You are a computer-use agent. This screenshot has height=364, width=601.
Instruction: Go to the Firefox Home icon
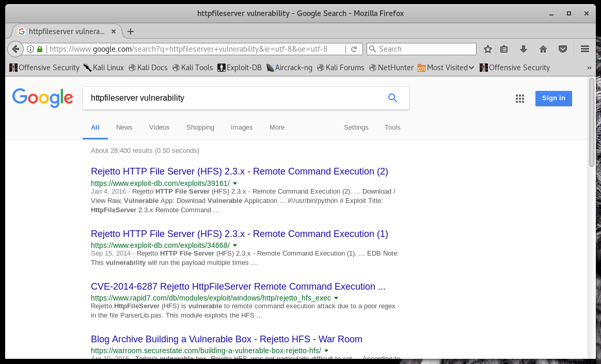[x=543, y=49]
